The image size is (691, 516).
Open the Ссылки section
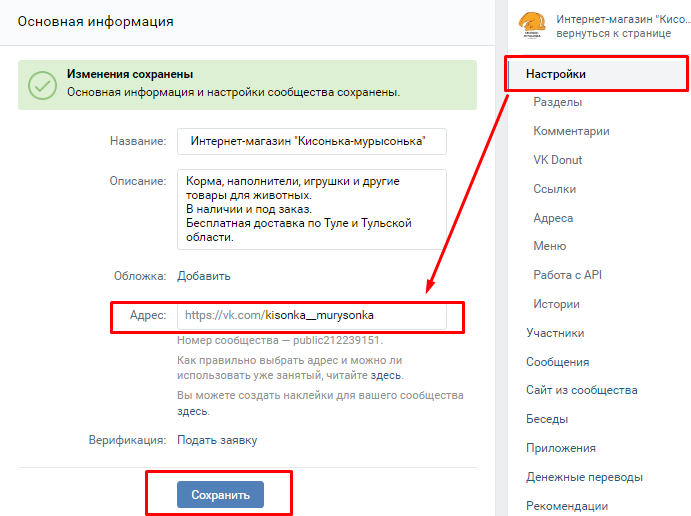(x=554, y=189)
